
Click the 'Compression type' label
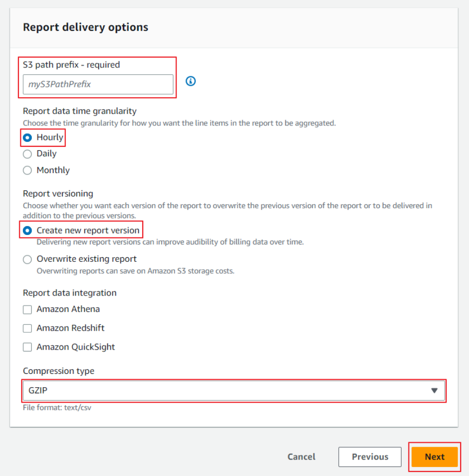pos(59,371)
